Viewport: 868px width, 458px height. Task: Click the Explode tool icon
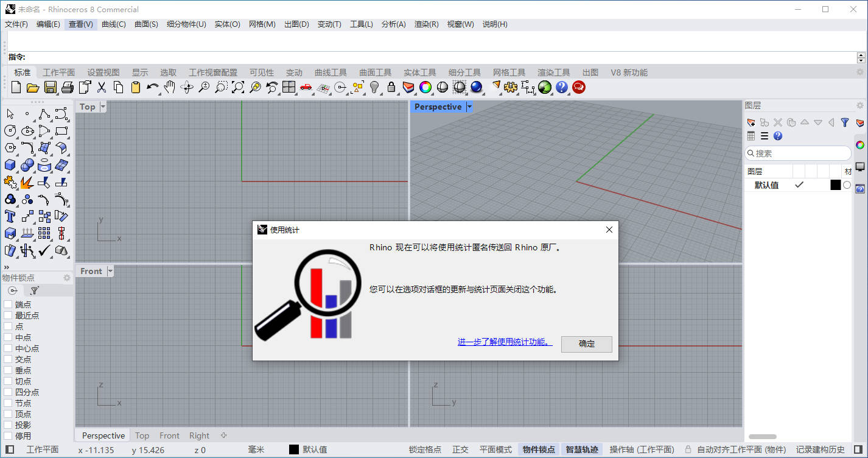point(27,182)
